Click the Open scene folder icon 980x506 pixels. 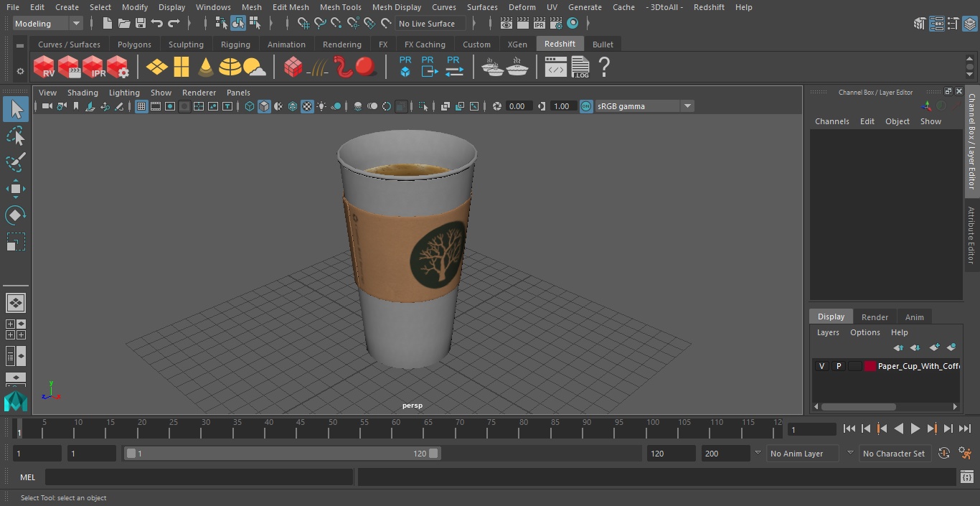click(124, 24)
